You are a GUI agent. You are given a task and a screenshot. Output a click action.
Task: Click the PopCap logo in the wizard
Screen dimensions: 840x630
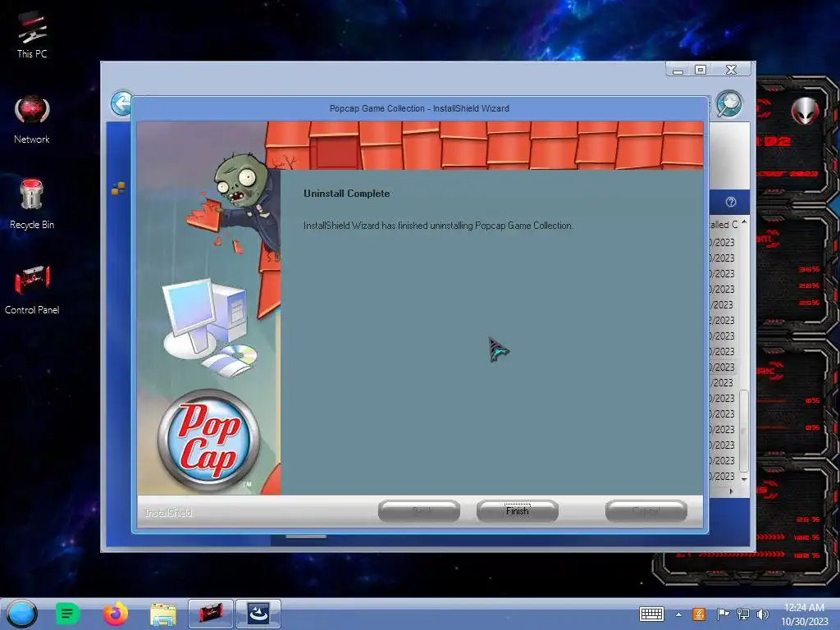tap(208, 440)
